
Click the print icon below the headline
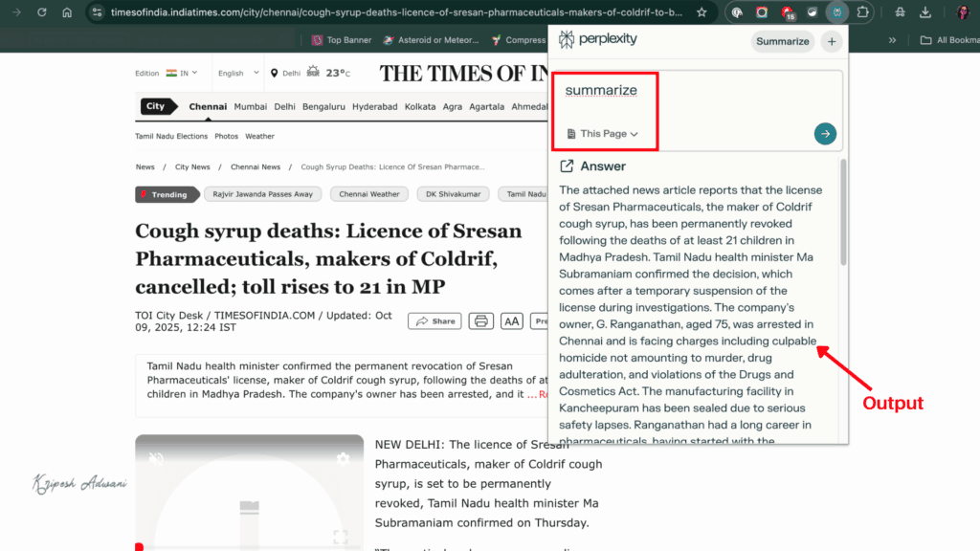pos(480,321)
